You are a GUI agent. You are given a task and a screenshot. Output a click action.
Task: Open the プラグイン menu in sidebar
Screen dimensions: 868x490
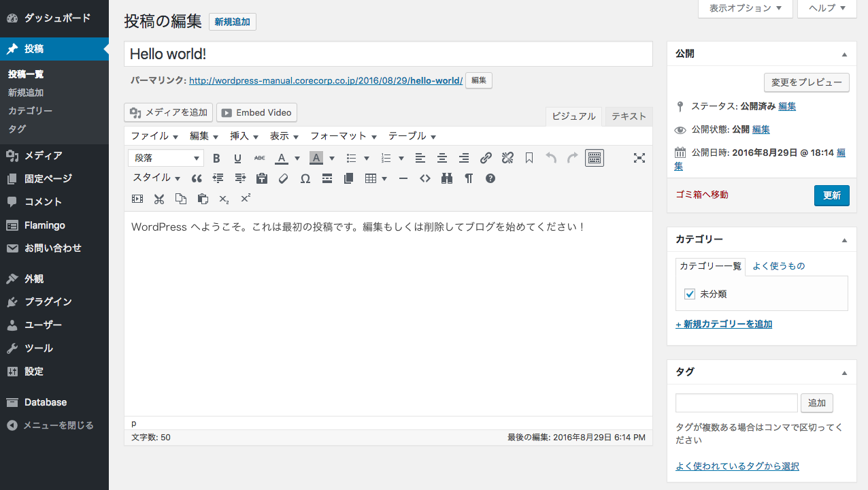[x=48, y=301]
